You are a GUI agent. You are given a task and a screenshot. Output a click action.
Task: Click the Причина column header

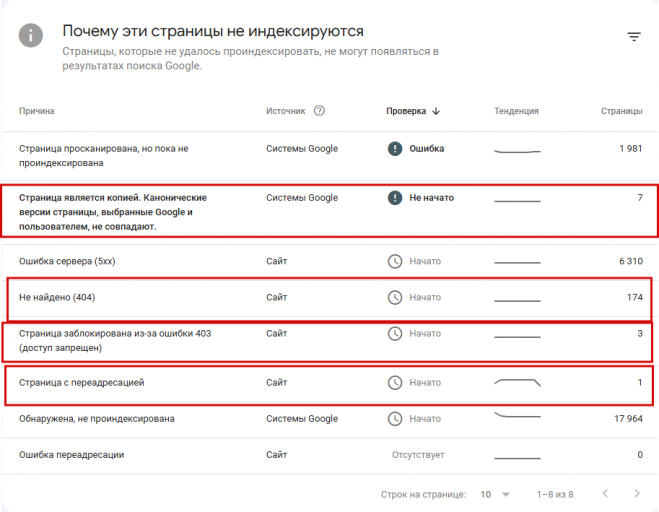[x=37, y=112]
